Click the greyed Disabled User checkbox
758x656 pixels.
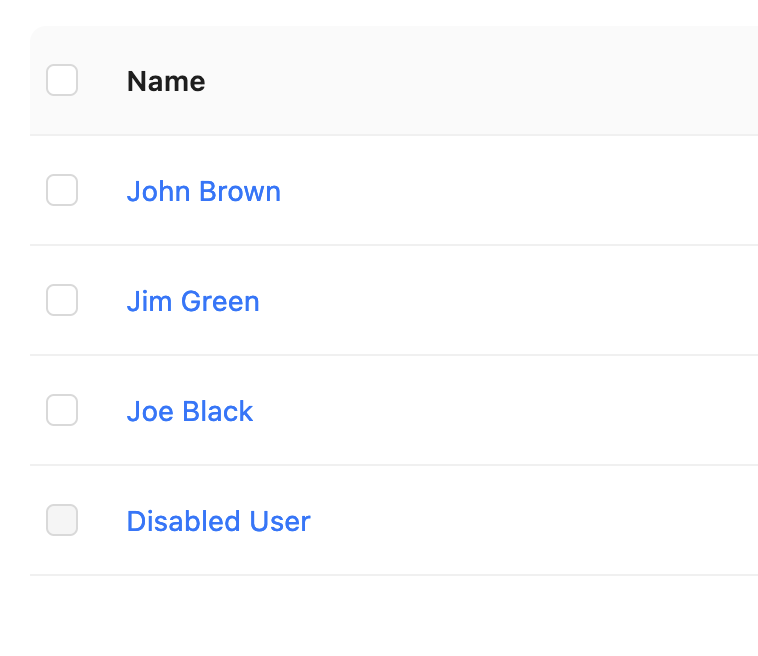pyautogui.click(x=62, y=520)
